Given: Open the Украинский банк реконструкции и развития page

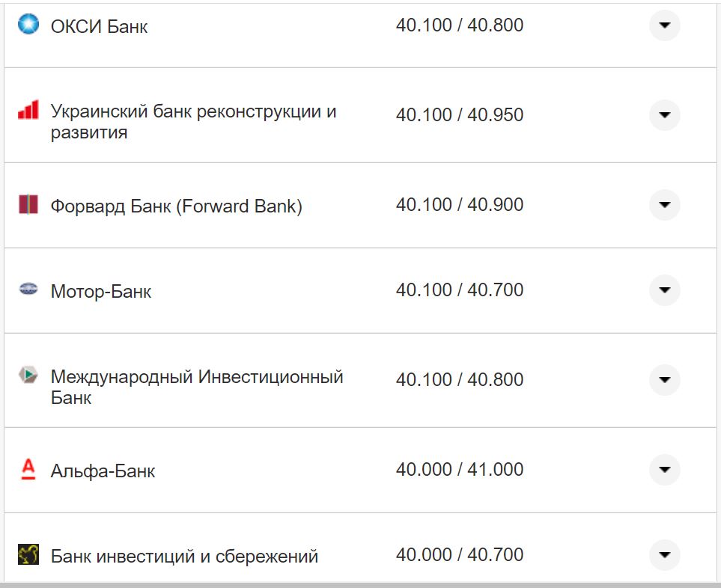Looking at the screenshot, I should click(x=194, y=115).
